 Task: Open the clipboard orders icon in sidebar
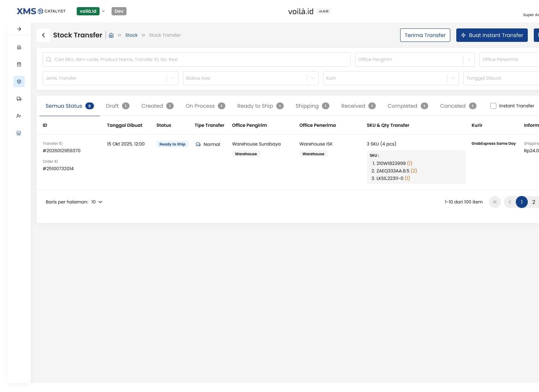pyautogui.click(x=19, y=64)
